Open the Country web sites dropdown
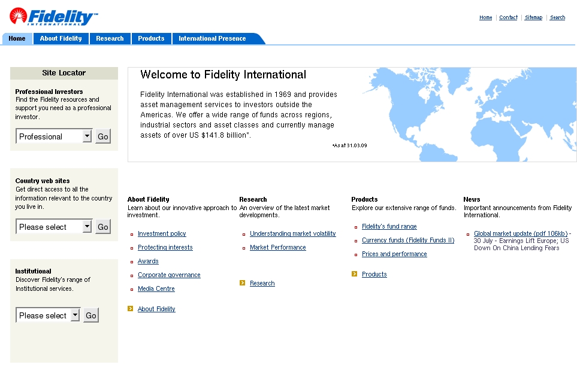 [x=54, y=227]
